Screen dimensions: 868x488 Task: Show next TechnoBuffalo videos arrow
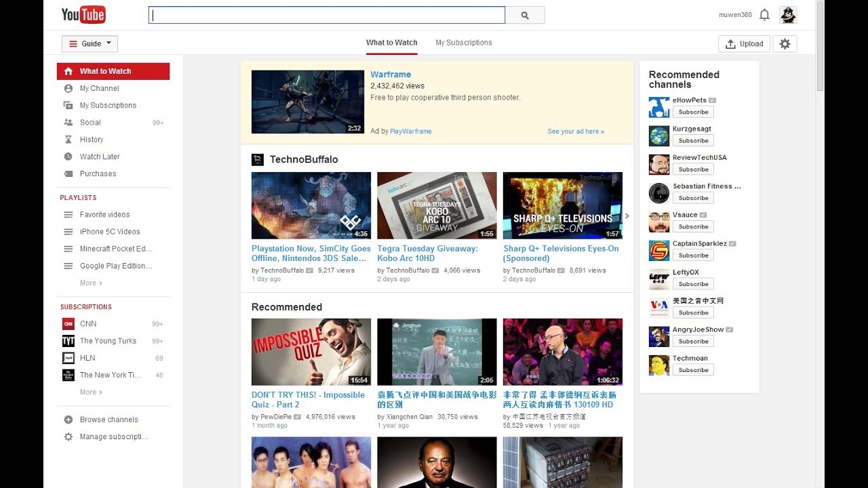point(627,216)
